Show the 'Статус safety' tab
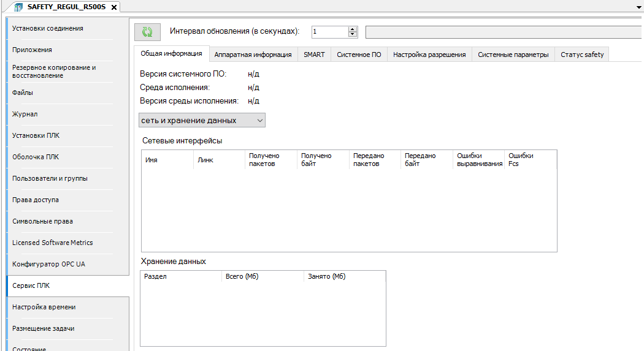The height and width of the screenshot is (351, 644). pyautogui.click(x=581, y=55)
